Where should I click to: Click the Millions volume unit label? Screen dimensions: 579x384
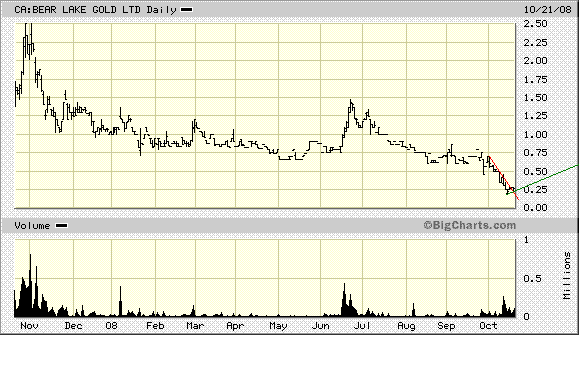point(567,275)
